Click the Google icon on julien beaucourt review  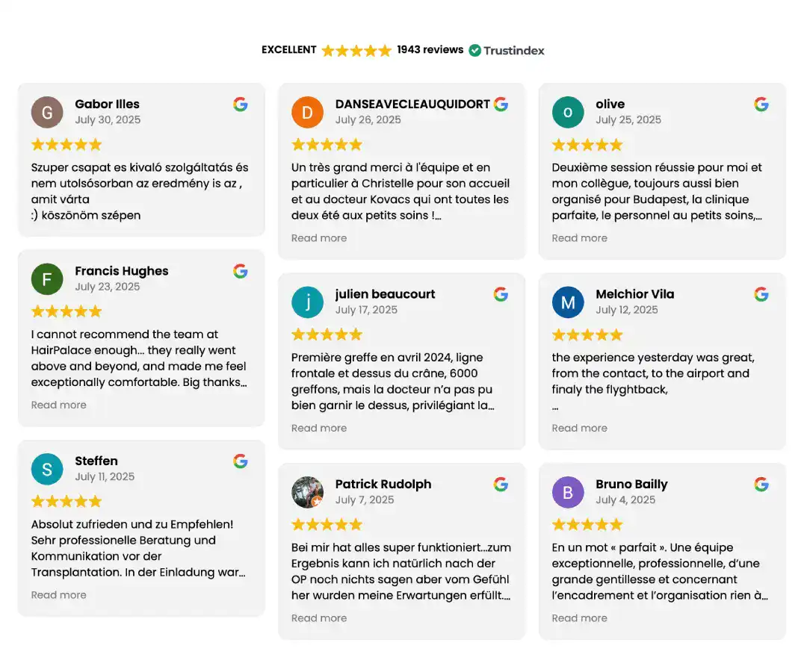pyautogui.click(x=501, y=294)
